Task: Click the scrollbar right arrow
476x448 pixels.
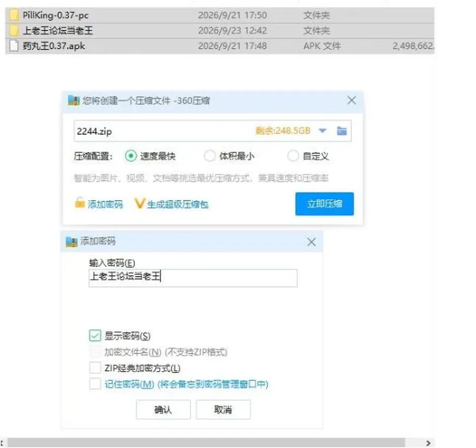Action: (x=428, y=443)
